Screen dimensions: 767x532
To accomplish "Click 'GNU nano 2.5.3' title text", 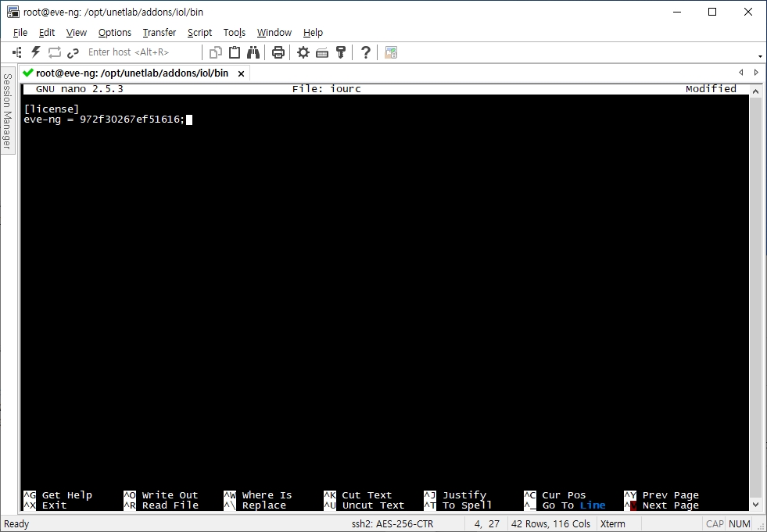I will point(79,89).
